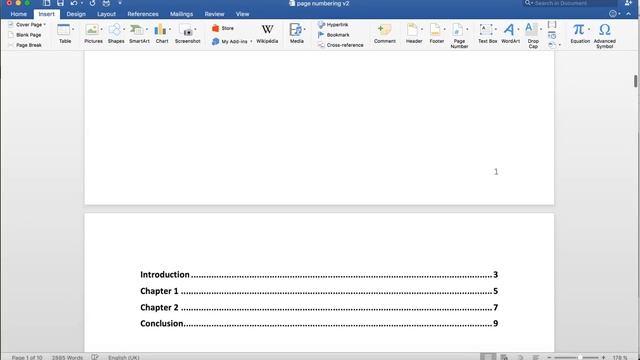Open the Wikipedia add-in

point(267,33)
